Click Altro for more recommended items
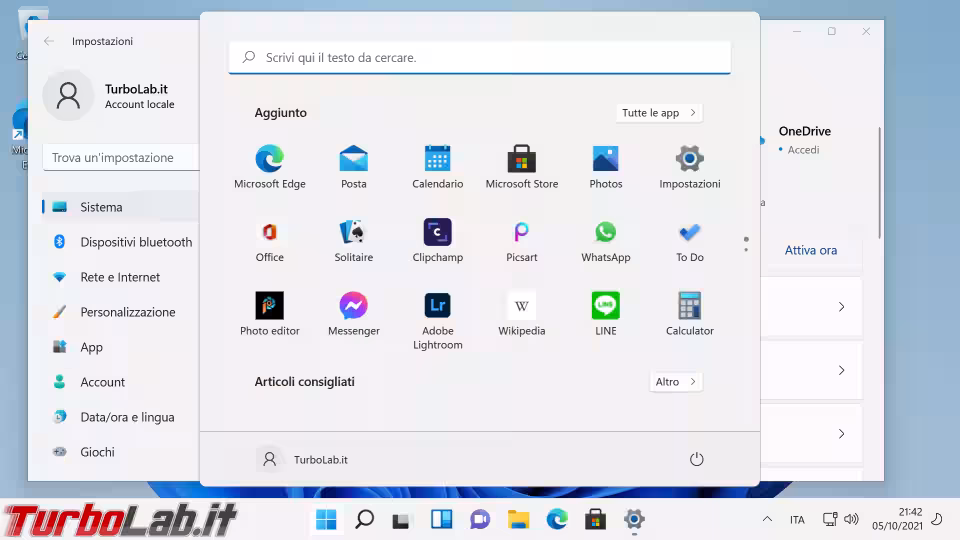 tap(675, 381)
